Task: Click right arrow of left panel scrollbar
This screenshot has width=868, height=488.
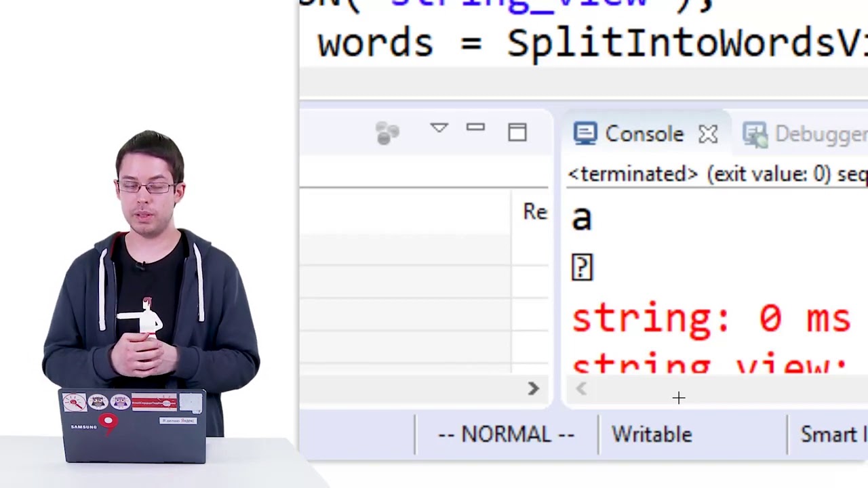Action: (x=534, y=388)
